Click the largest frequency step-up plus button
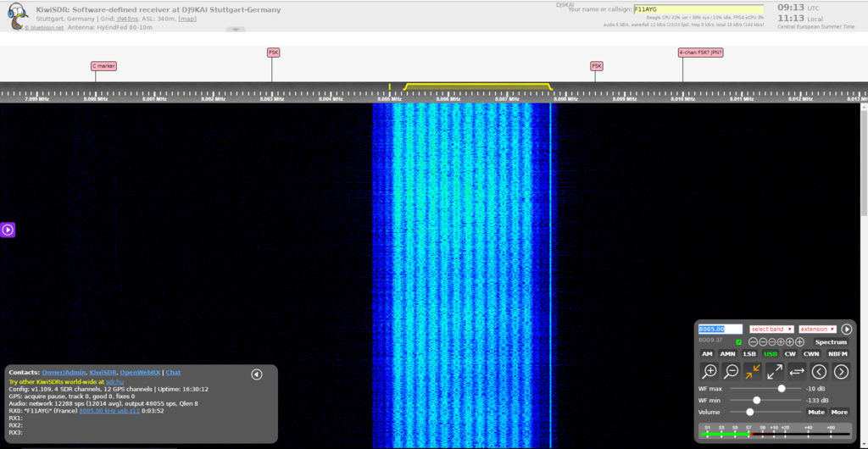 point(800,342)
